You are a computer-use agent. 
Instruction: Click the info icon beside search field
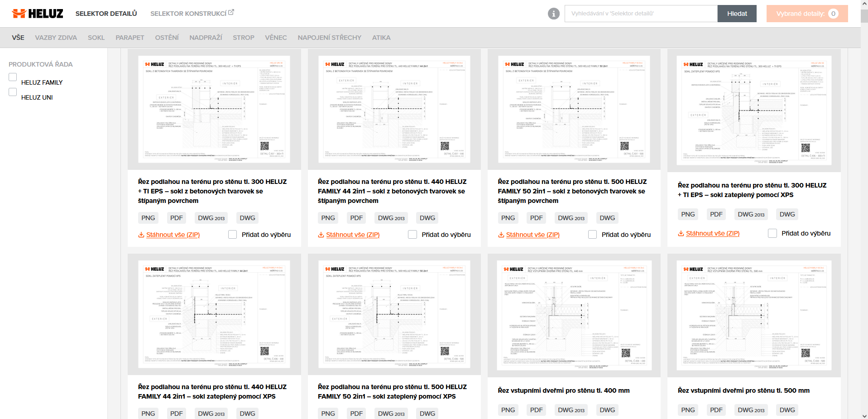[x=553, y=14]
